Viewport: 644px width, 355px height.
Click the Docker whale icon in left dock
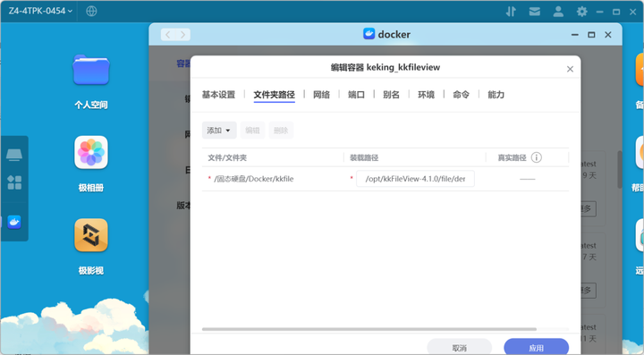[x=14, y=222]
